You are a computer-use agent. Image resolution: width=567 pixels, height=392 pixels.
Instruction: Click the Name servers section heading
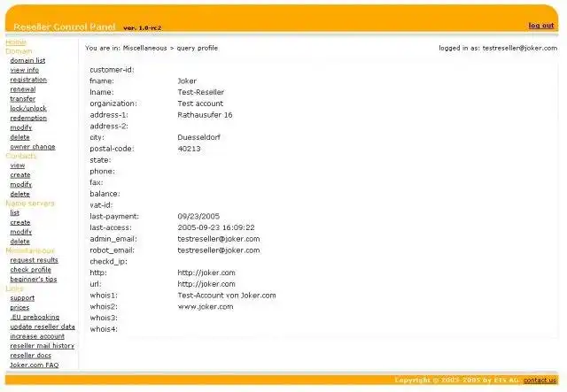click(30, 204)
